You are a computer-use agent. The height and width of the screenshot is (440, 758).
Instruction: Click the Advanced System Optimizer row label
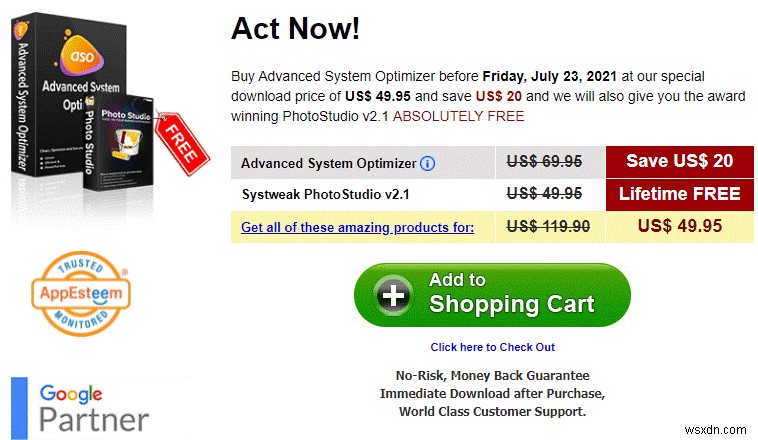point(328,163)
